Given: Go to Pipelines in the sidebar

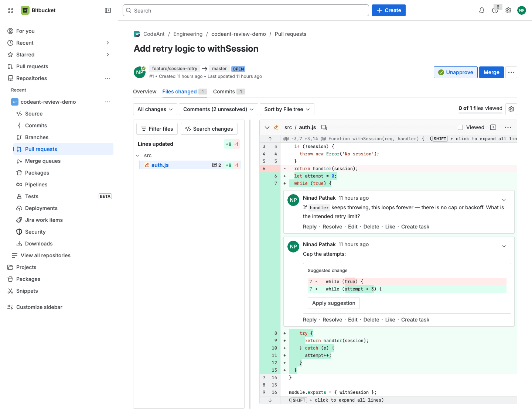Looking at the screenshot, I should 36,185.
